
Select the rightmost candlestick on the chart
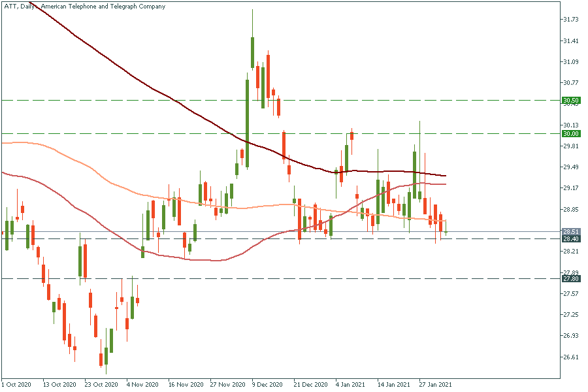pyautogui.click(x=446, y=229)
